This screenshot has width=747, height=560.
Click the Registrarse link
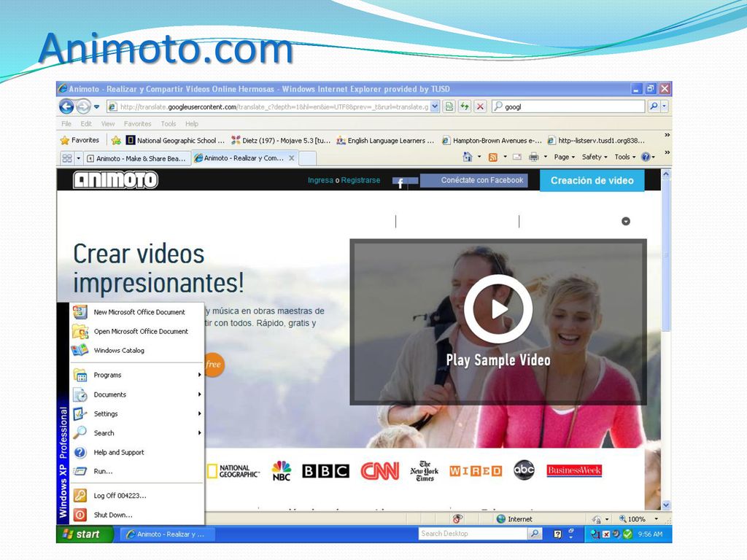[x=360, y=180]
